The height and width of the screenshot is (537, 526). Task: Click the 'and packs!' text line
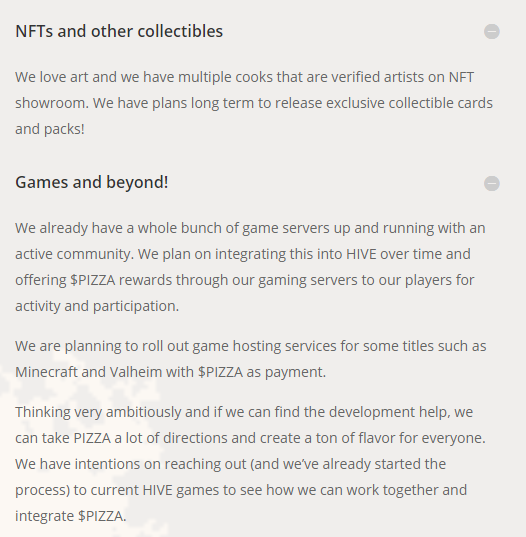(50, 129)
